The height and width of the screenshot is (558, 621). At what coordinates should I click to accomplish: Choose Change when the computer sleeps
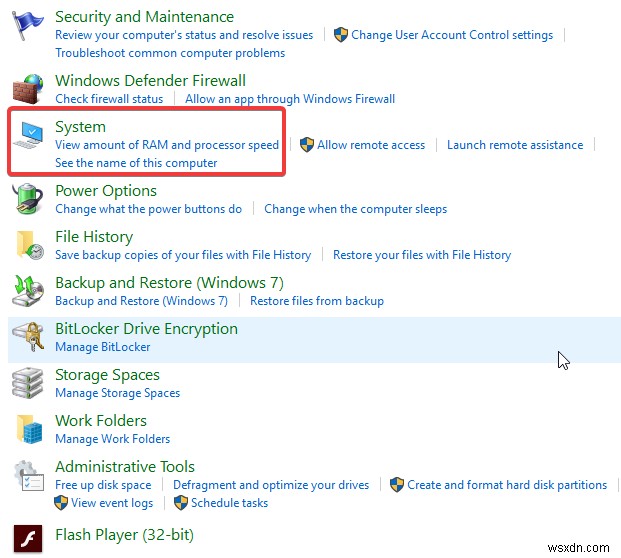click(x=355, y=209)
